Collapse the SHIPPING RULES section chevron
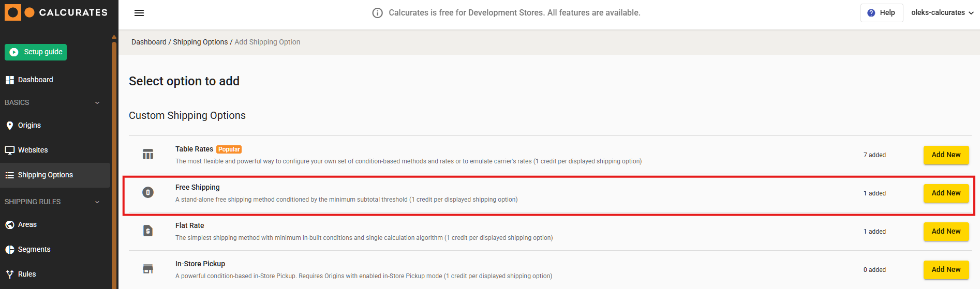This screenshot has width=980, height=289. (97, 202)
